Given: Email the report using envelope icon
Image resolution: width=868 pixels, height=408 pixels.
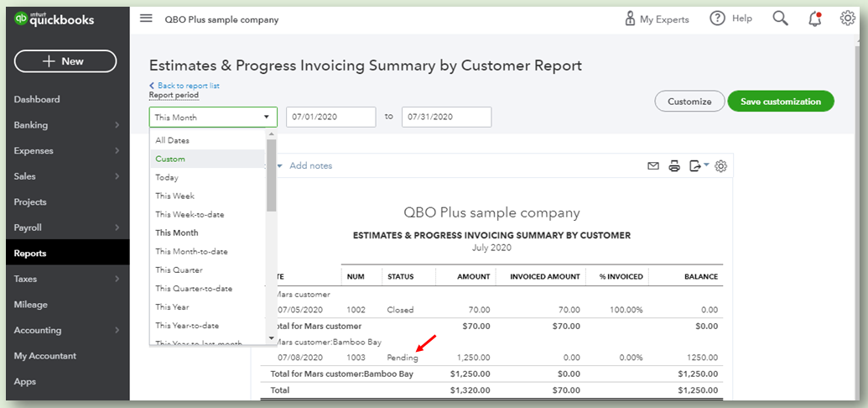Looking at the screenshot, I should point(653,166).
